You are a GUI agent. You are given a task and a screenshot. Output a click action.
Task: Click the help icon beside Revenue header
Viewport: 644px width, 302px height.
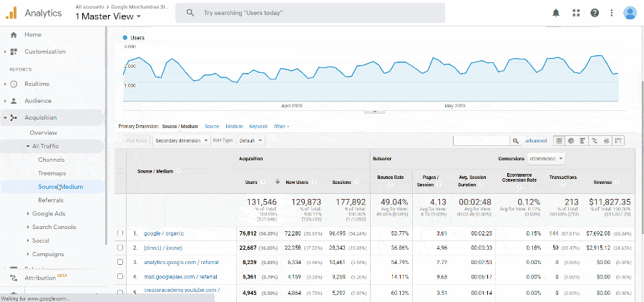coord(618,182)
